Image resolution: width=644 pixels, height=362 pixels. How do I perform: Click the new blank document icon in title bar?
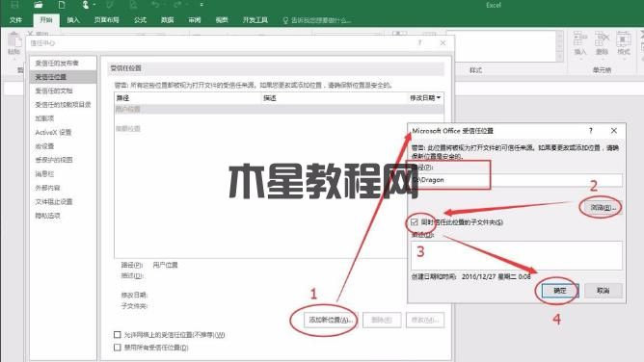(62, 5)
